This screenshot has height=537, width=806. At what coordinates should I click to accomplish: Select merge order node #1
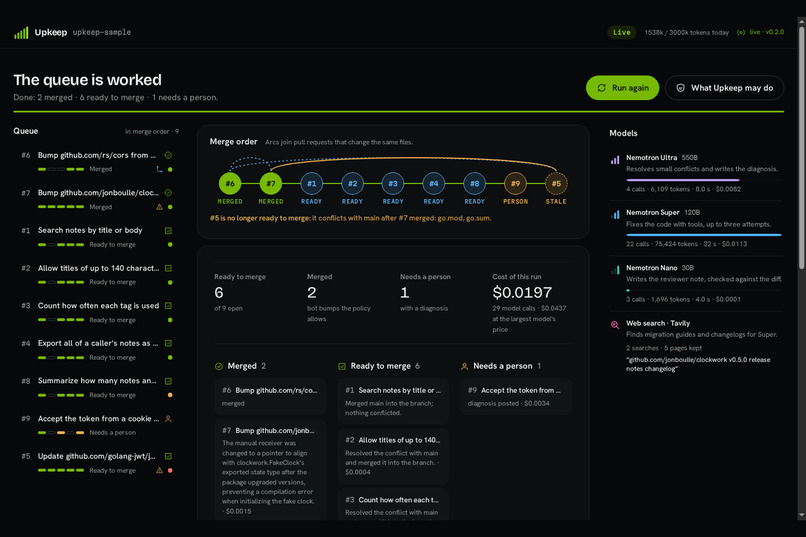(312, 183)
